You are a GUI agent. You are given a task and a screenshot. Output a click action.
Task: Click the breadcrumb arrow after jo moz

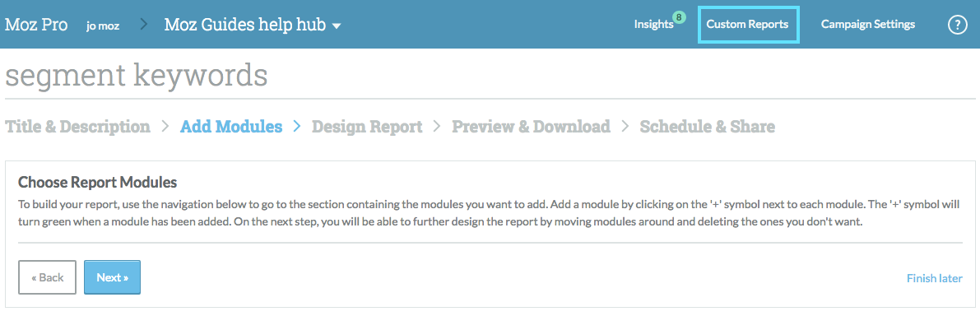click(144, 25)
